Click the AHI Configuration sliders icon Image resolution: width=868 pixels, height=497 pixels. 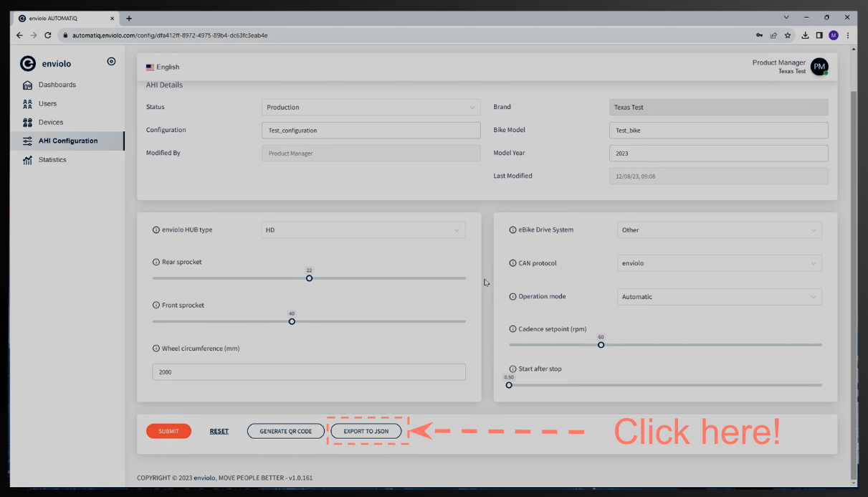tap(27, 141)
